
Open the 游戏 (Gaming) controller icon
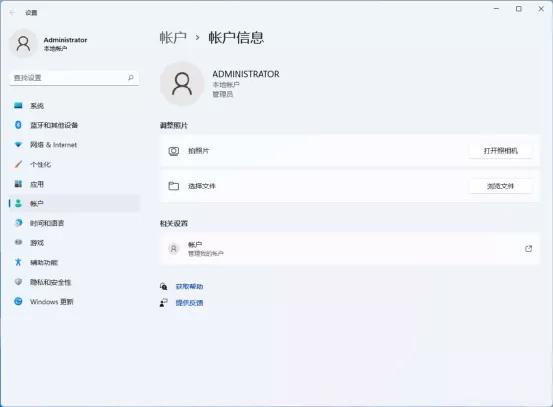[x=18, y=242]
